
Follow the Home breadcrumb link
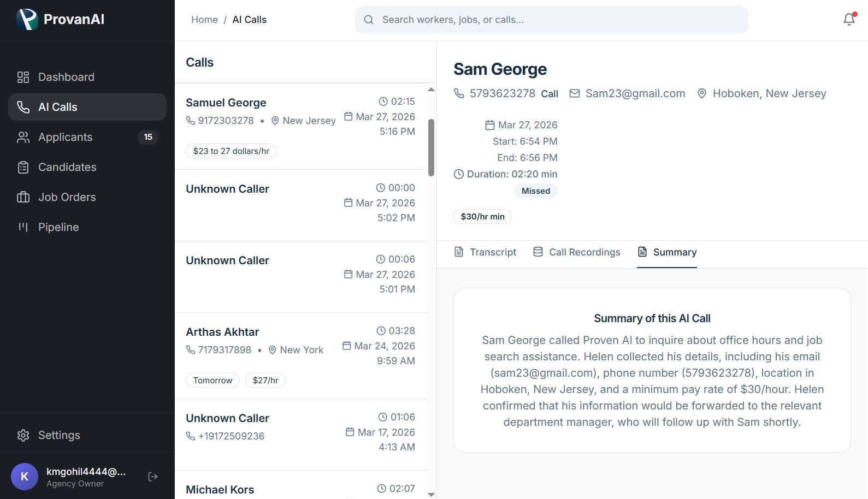pyautogui.click(x=204, y=20)
